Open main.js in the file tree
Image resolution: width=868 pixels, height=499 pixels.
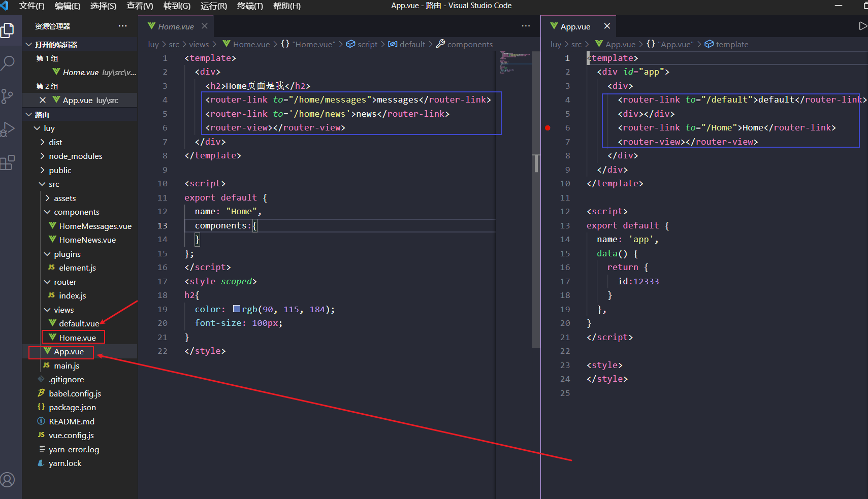[x=67, y=365]
